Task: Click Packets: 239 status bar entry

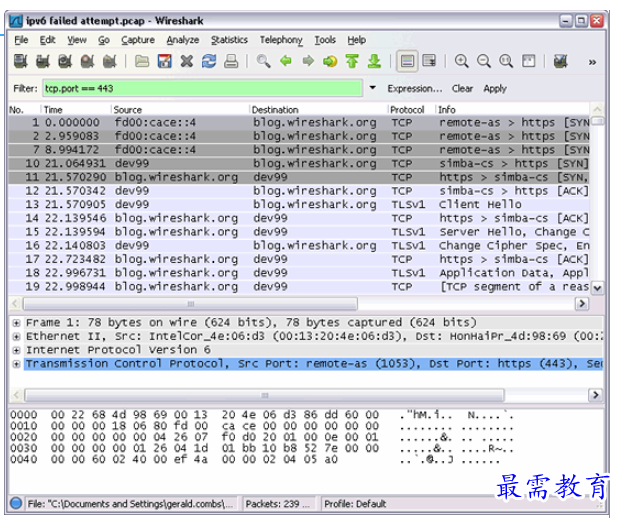Action: coord(277,504)
